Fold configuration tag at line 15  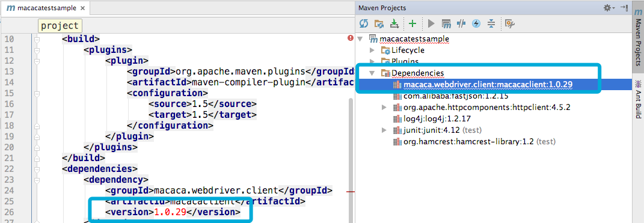(x=37, y=93)
